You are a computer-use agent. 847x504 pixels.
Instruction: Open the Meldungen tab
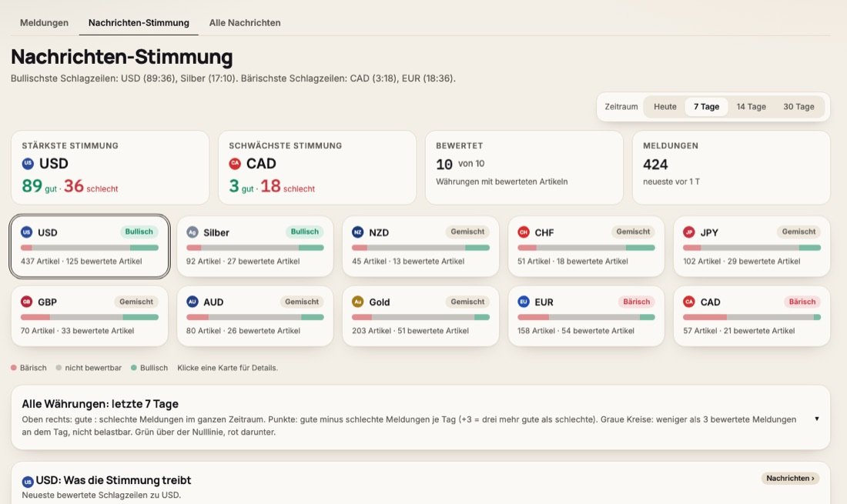click(45, 22)
